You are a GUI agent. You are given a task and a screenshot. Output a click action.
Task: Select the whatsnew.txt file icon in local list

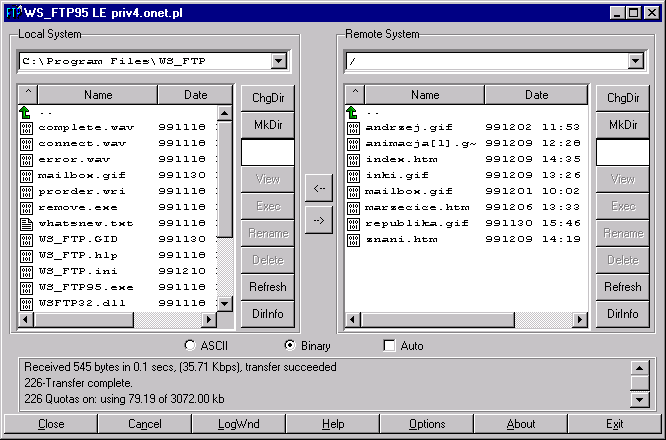(x=27, y=223)
